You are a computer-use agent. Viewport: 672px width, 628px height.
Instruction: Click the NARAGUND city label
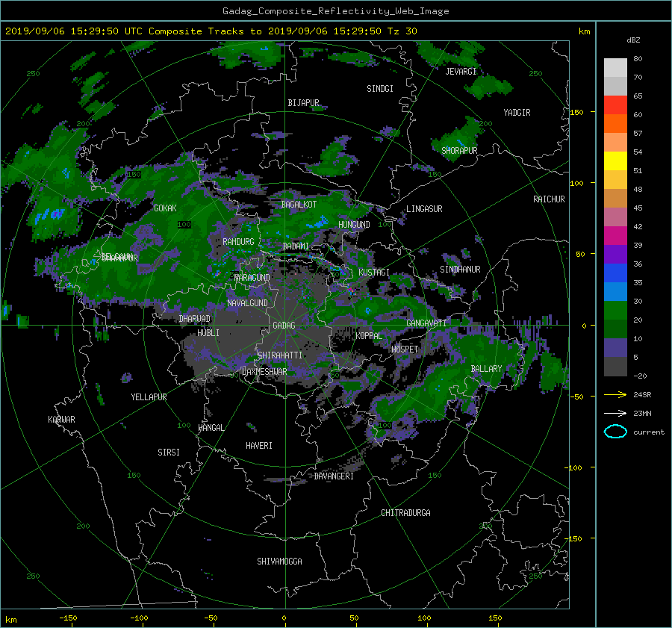point(252,278)
